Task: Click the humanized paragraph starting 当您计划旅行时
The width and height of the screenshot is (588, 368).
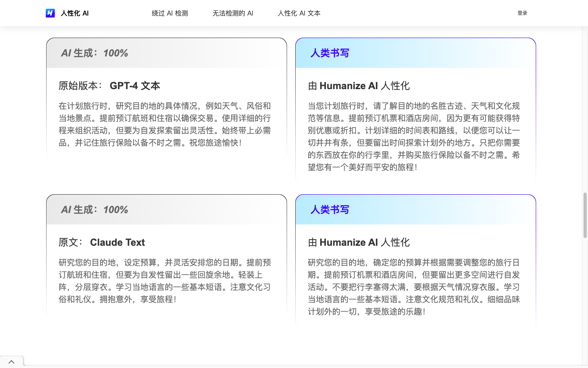Action: (414, 137)
